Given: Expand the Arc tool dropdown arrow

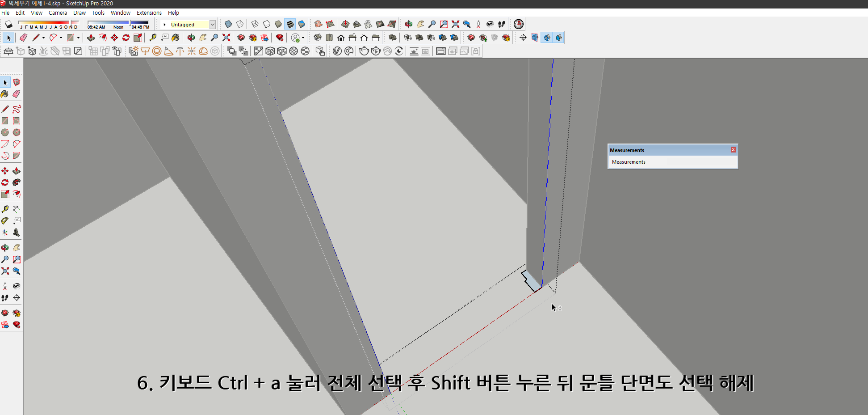Looking at the screenshot, I should (x=61, y=38).
